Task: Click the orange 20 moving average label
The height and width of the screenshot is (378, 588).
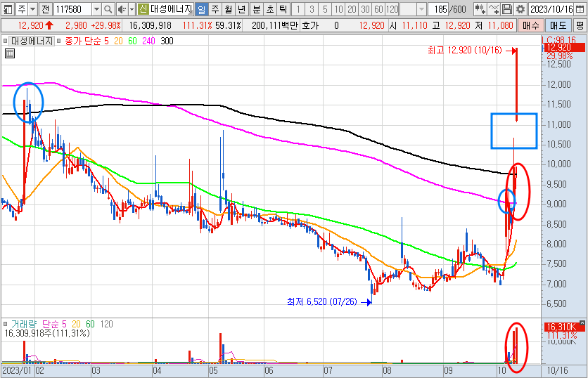Action: pyautogui.click(x=118, y=41)
